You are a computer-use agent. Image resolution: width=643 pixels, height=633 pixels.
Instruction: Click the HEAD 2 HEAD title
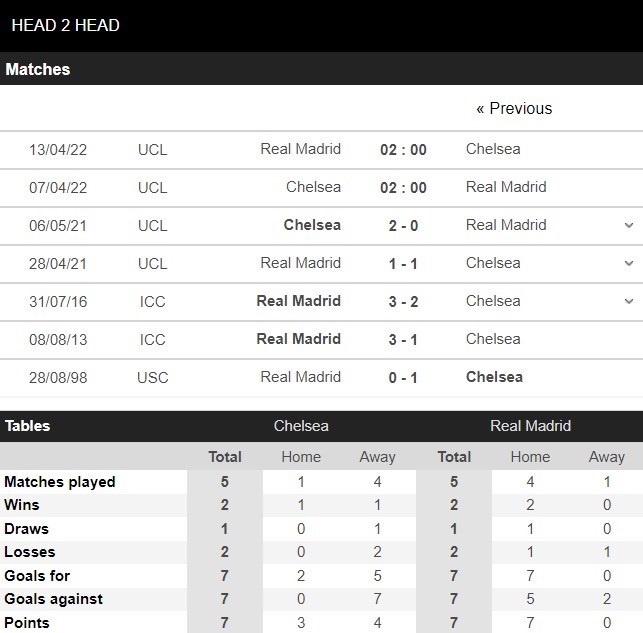(65, 25)
